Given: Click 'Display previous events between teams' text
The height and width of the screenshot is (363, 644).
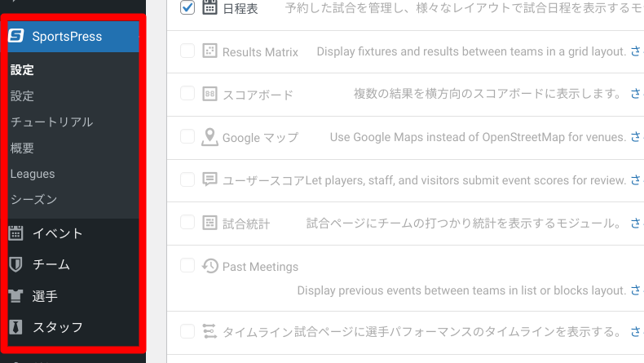Looking at the screenshot, I should pos(461,290).
